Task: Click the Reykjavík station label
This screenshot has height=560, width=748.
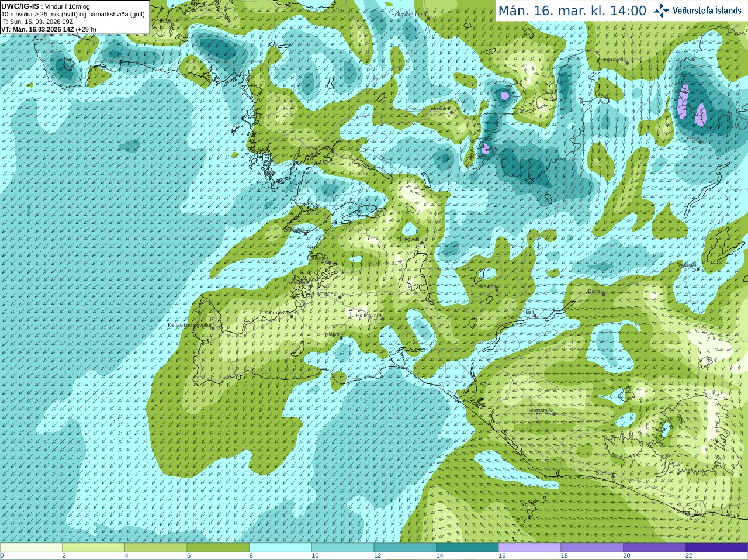Action: (297, 282)
